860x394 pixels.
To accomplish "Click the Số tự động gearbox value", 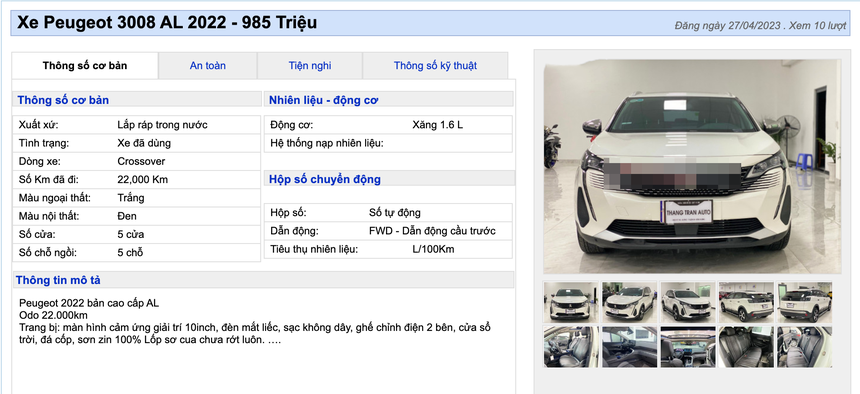I will pos(395,212).
